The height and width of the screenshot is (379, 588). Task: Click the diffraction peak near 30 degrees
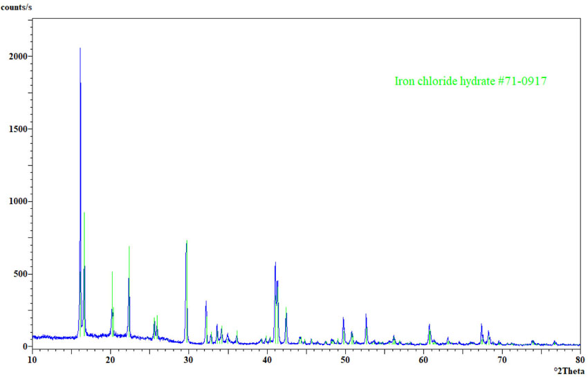[186, 293]
